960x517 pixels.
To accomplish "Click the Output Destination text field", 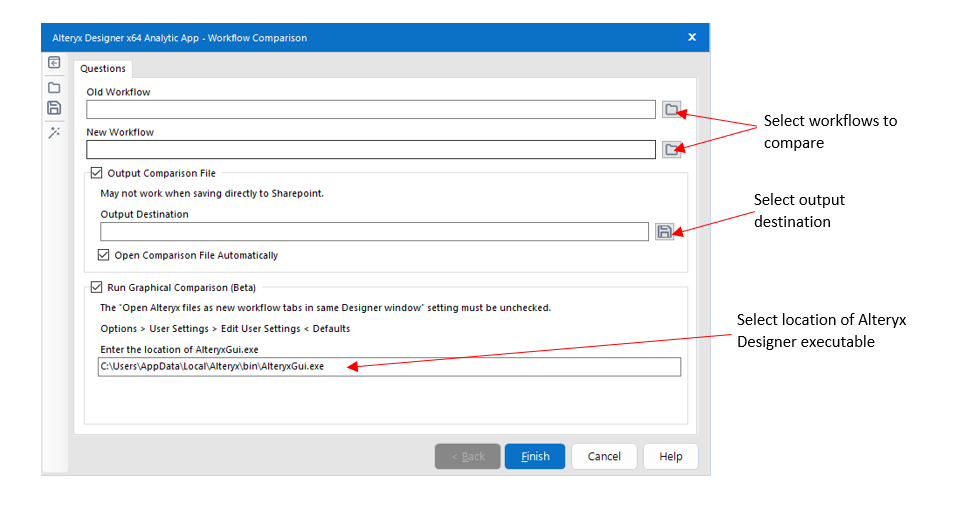I will pyautogui.click(x=374, y=231).
